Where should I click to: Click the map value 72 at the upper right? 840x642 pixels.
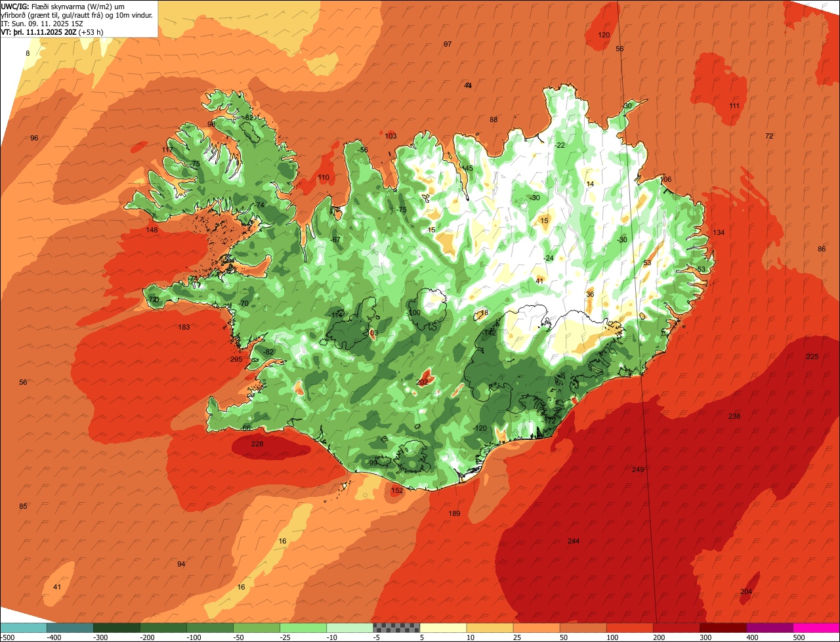click(x=769, y=136)
